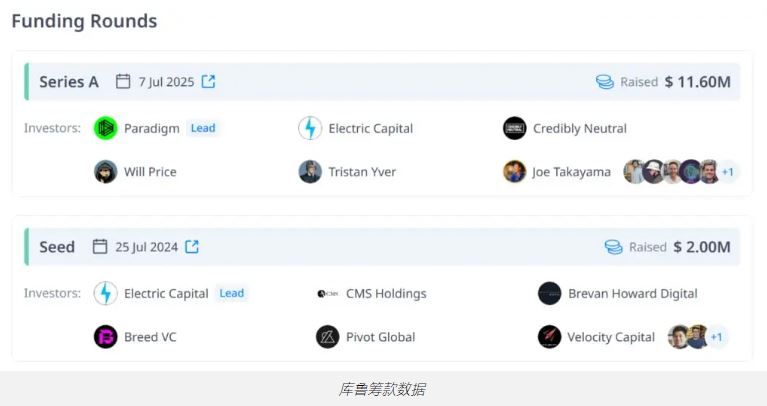Click the Brevan Howard Digital logo

[549, 293]
